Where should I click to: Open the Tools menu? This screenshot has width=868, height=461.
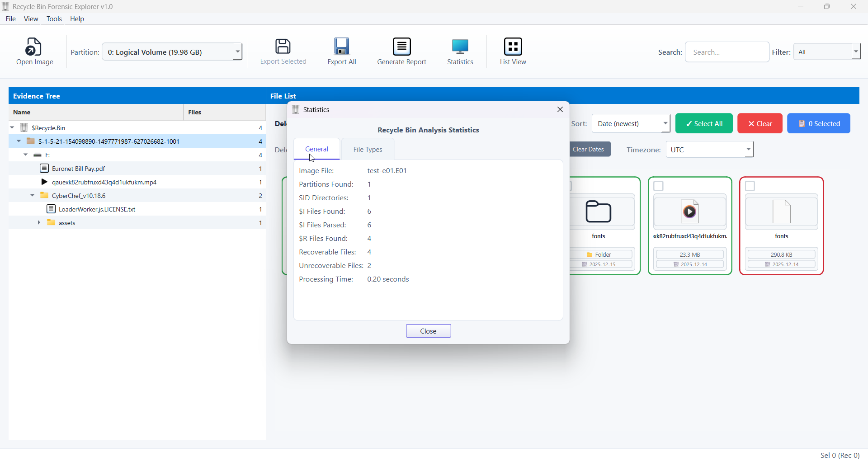54,19
